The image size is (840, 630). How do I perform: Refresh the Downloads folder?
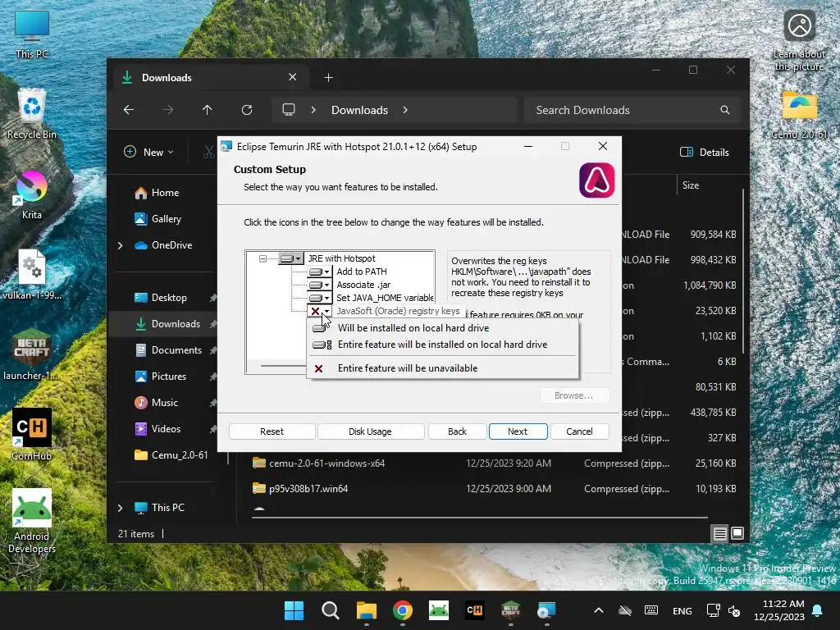pos(246,110)
